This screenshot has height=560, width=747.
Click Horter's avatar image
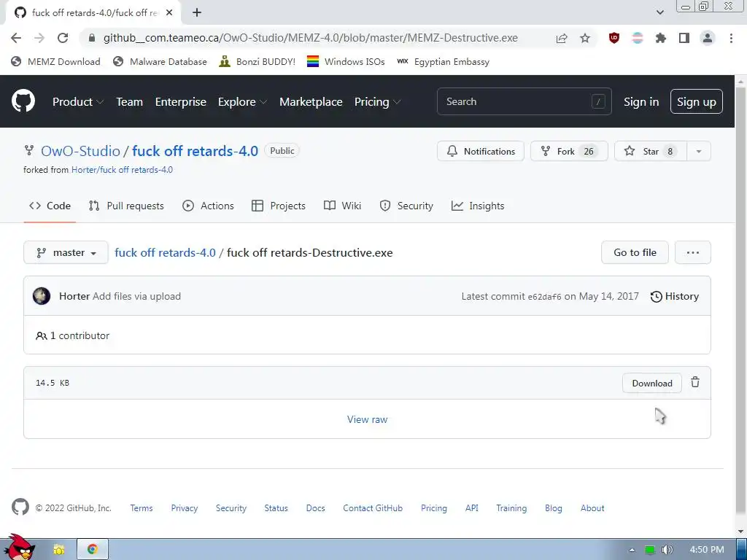click(x=42, y=296)
